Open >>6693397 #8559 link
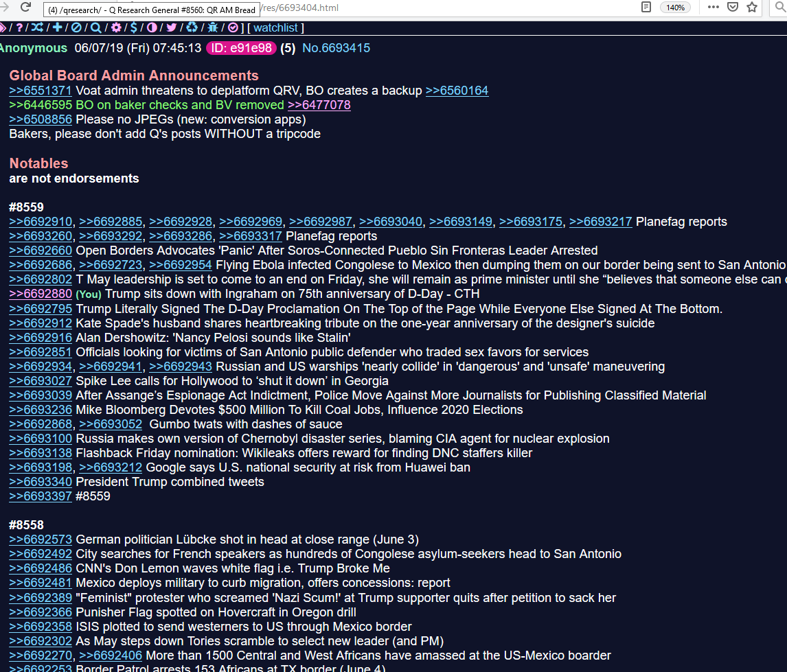This screenshot has width=787, height=672. click(41, 497)
